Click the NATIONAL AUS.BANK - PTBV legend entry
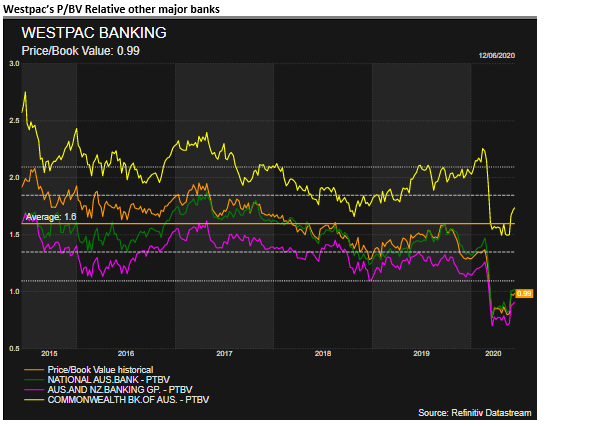596x427 pixels. pyautogui.click(x=108, y=380)
